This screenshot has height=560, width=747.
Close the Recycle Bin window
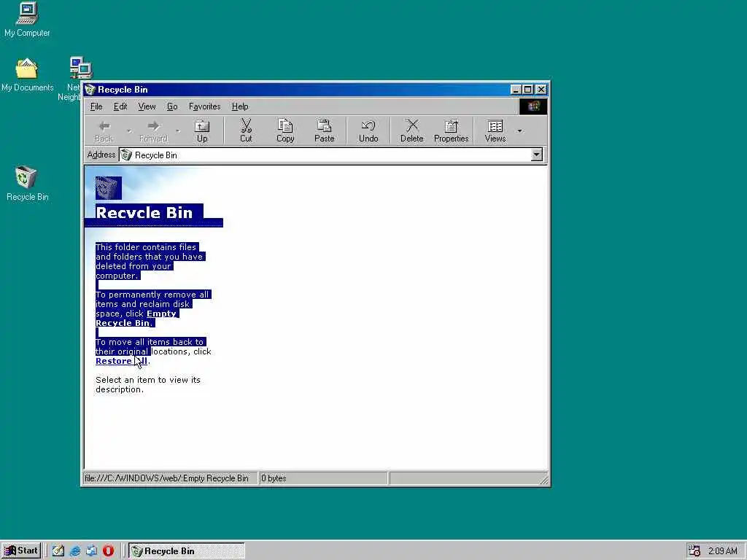coord(541,90)
